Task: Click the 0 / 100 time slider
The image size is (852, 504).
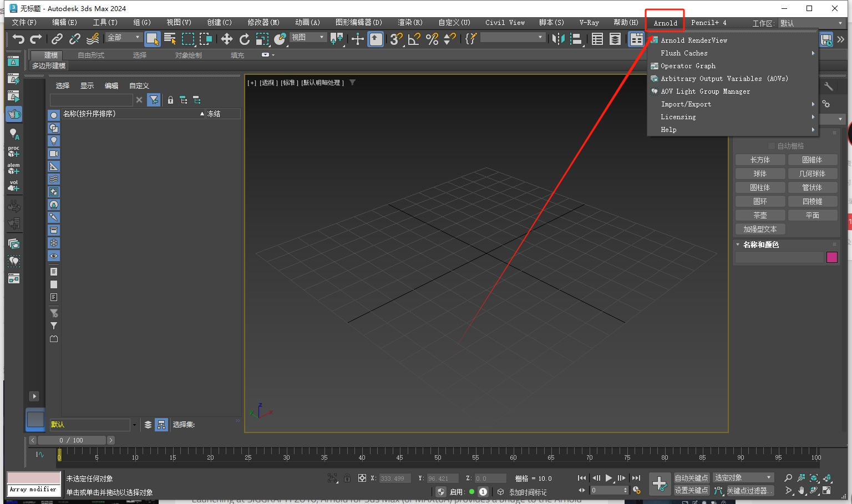Action: point(71,440)
